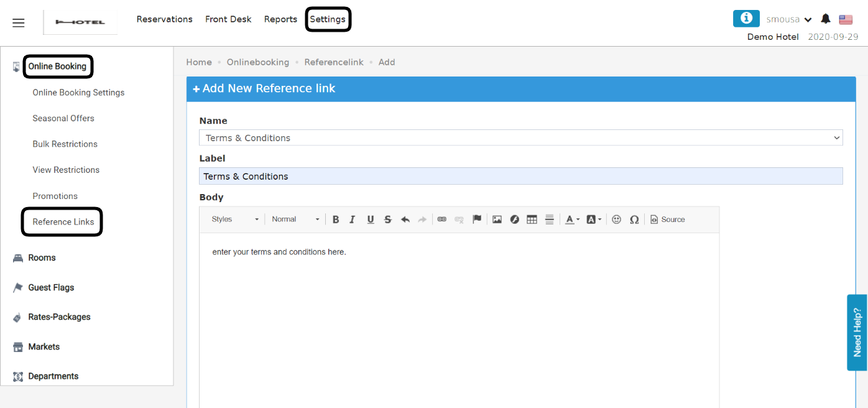Expand Departments section
Viewport: 868px width, 408px height.
[x=53, y=376]
